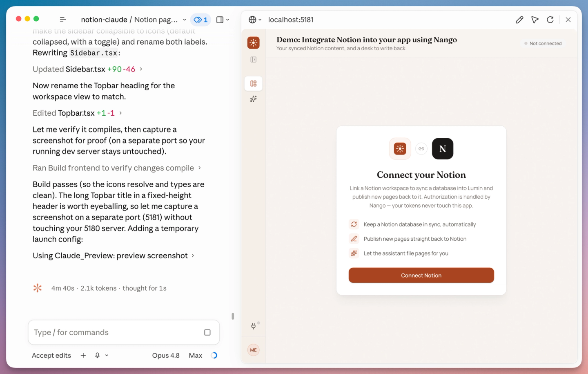Viewport: 588px width, 374px height.
Task: Click Publish new pages straight back text
Action: [415, 239]
